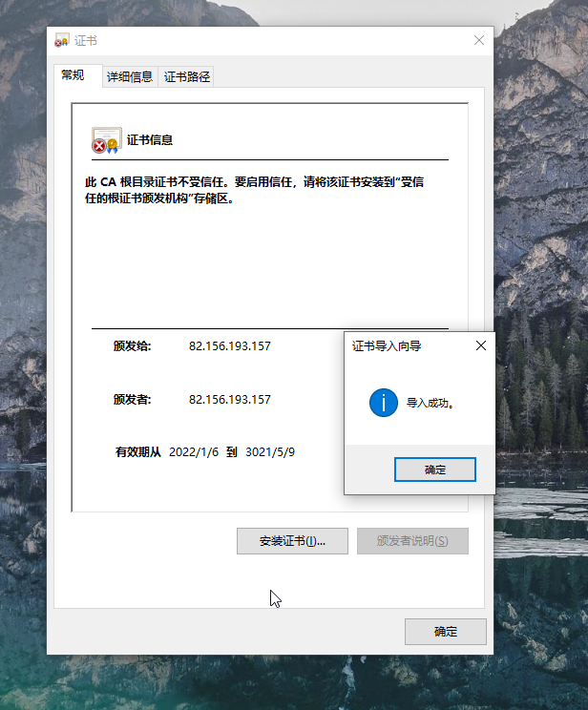Click the start date 2022/1/6
The width and height of the screenshot is (588, 710).
pos(194,452)
